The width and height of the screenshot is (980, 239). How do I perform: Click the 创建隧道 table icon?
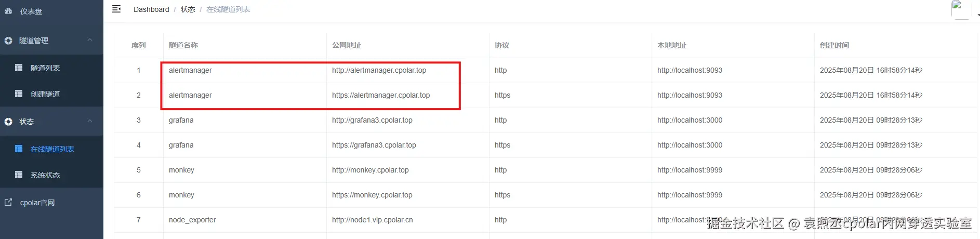[19, 94]
